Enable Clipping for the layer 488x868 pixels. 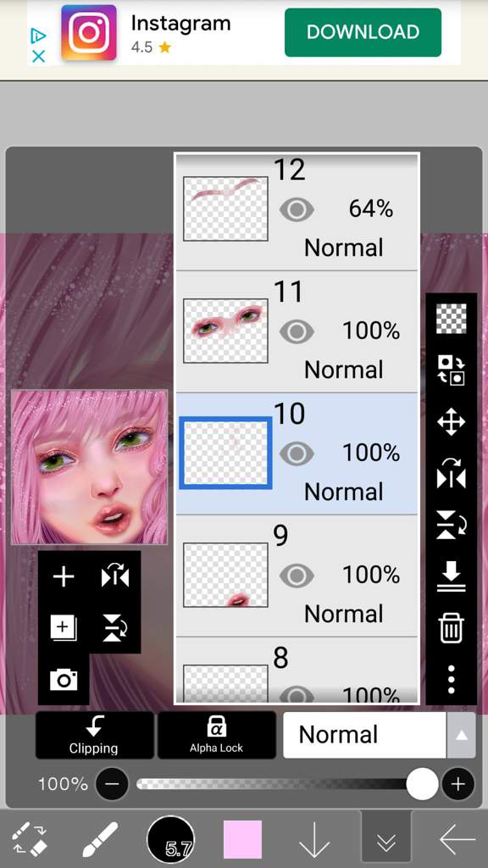94,735
